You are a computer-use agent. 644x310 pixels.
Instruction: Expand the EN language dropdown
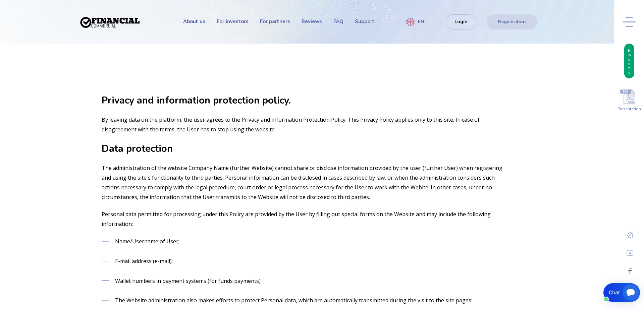pos(421,21)
